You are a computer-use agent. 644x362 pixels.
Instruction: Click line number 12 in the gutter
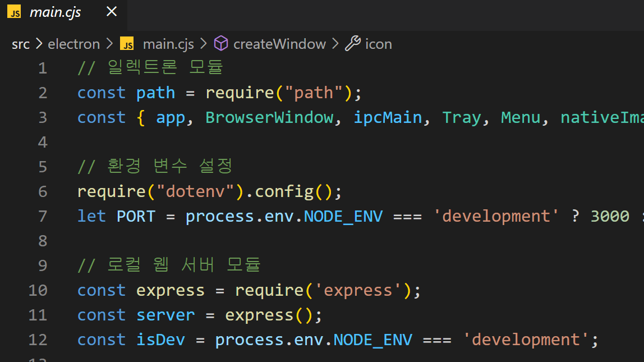click(38, 340)
